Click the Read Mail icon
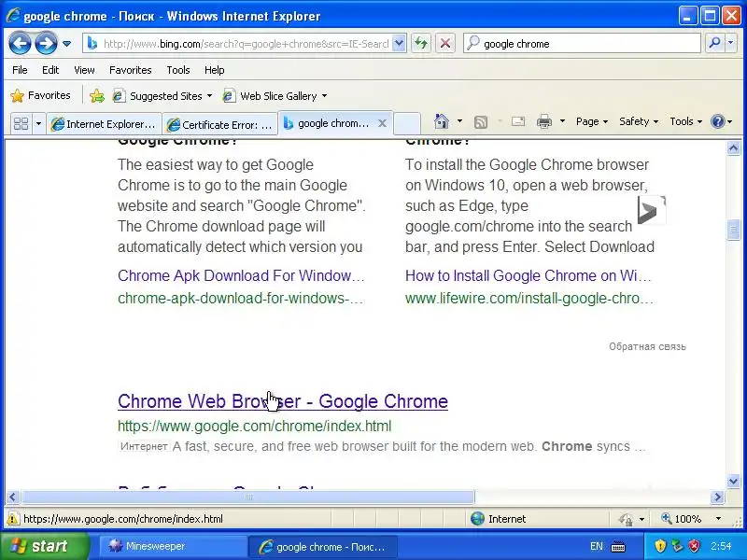The height and width of the screenshot is (560, 747). (518, 122)
